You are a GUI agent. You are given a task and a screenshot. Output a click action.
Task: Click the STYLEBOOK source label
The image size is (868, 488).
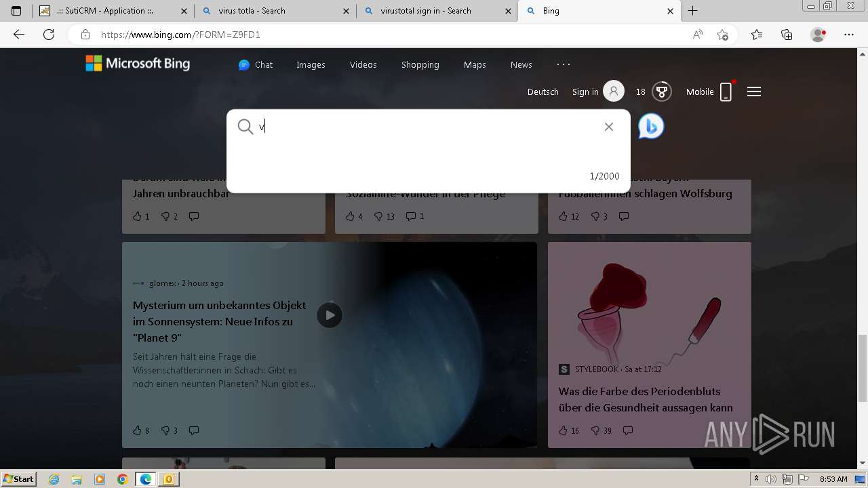point(597,369)
